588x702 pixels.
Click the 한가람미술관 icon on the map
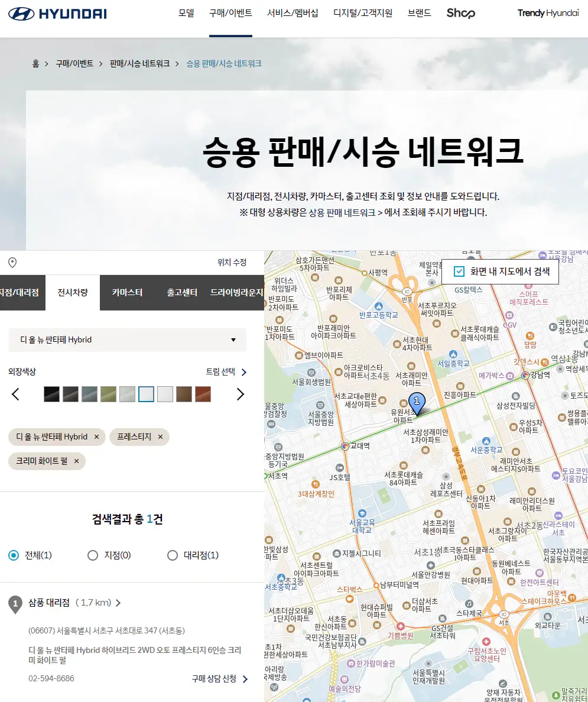coord(351,664)
